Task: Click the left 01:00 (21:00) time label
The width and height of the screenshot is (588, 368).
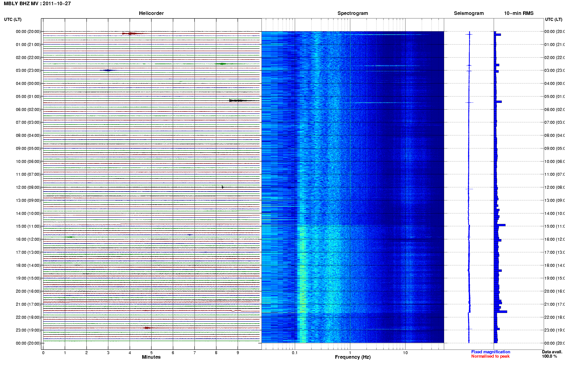Action: [28, 44]
